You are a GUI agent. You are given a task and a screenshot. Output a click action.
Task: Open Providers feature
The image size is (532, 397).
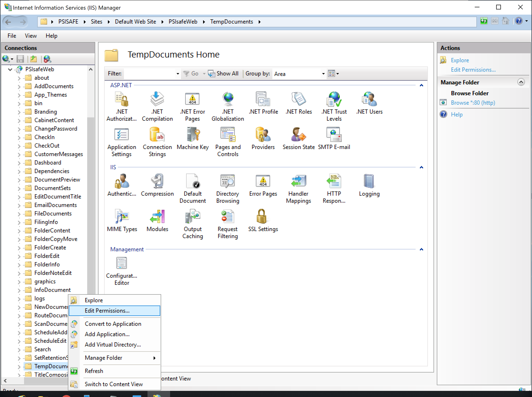[263, 138]
